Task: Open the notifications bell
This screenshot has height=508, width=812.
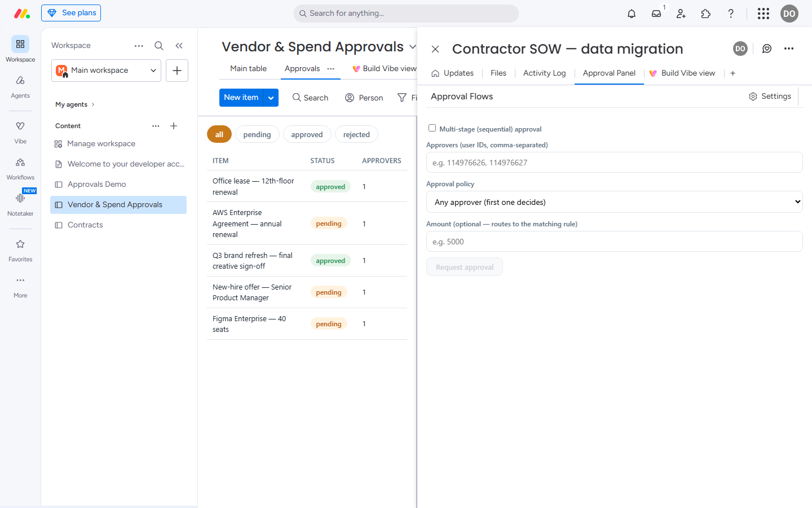Action: tap(632, 14)
